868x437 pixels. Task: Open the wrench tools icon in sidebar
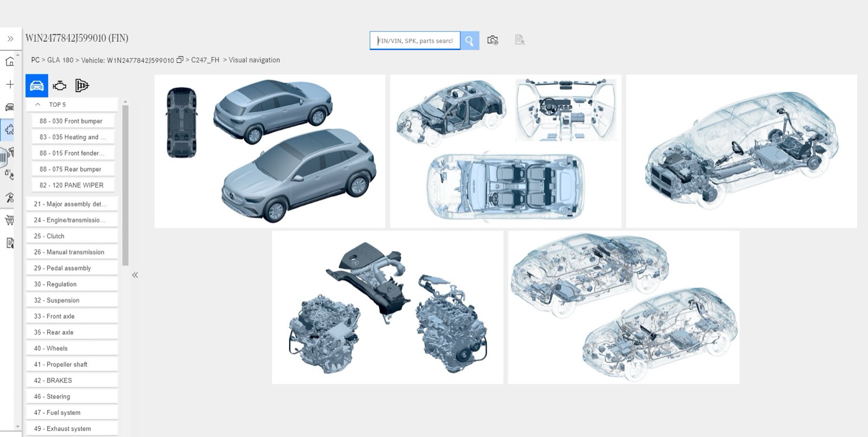(x=10, y=197)
